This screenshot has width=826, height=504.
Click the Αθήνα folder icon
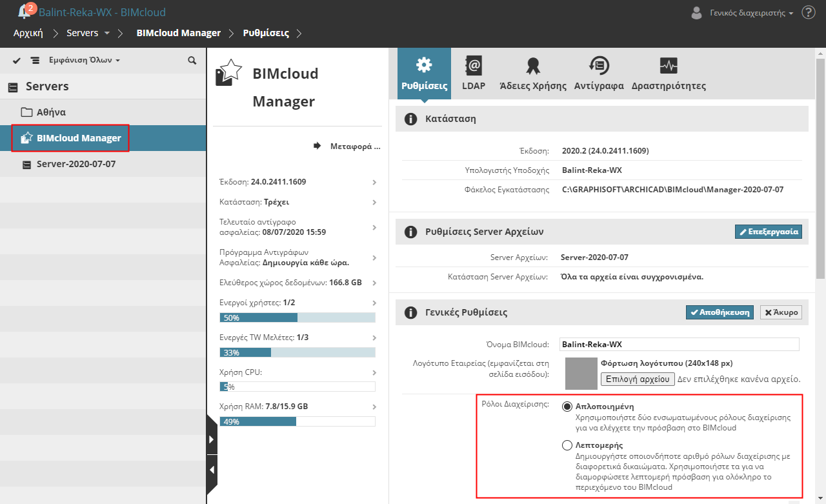click(26, 112)
